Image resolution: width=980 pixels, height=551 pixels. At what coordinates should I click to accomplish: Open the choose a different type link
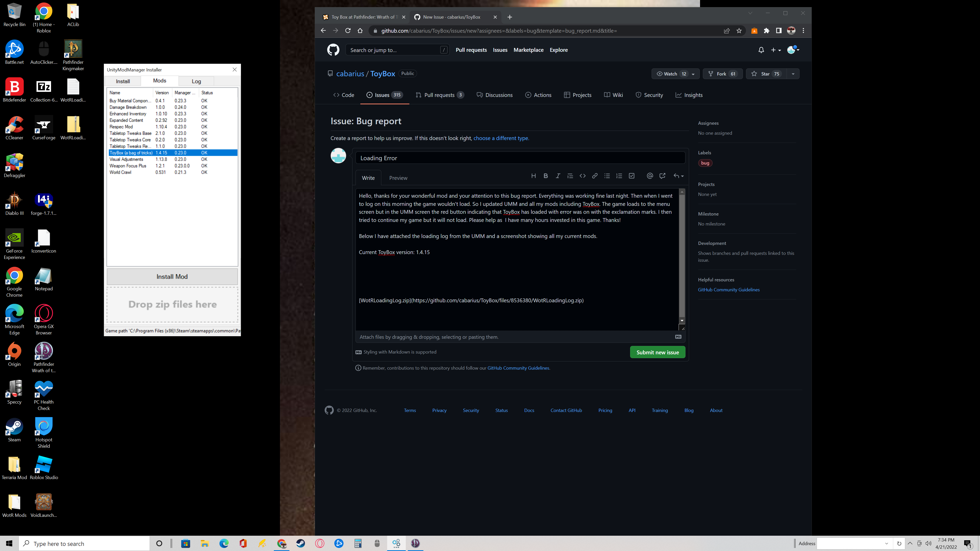(501, 138)
